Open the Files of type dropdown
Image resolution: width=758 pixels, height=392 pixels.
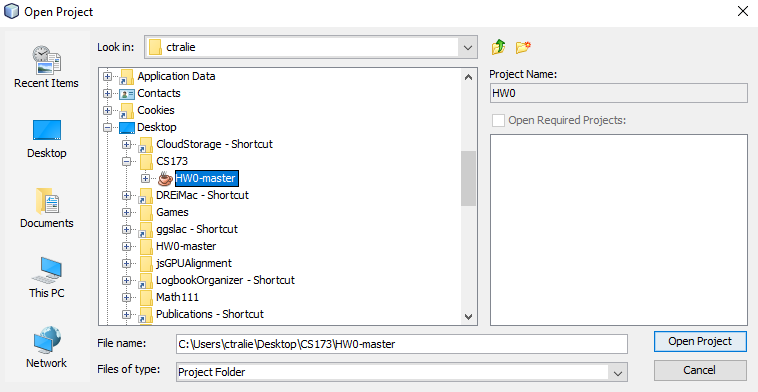pyautogui.click(x=617, y=372)
